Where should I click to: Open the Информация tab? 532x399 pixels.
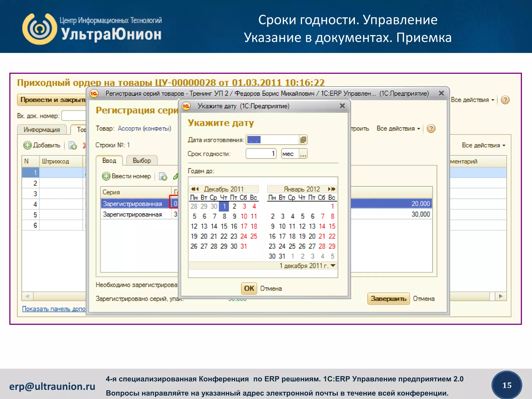pos(42,130)
